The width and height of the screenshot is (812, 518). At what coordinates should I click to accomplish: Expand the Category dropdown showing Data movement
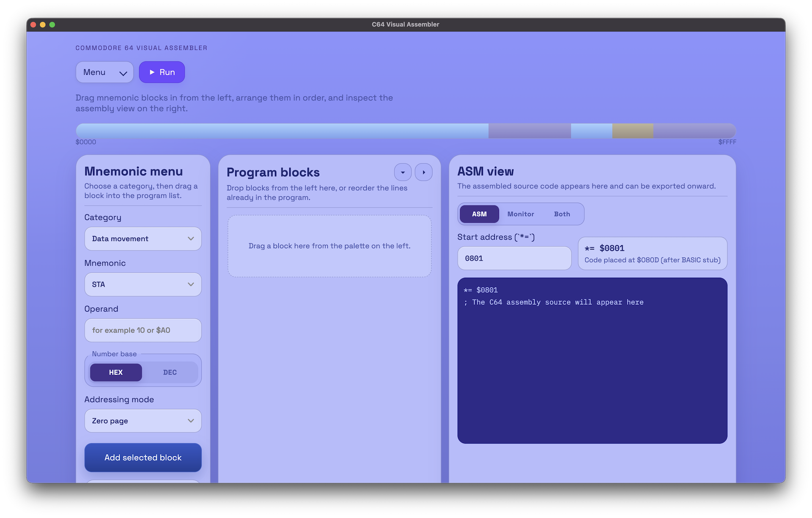pos(143,239)
